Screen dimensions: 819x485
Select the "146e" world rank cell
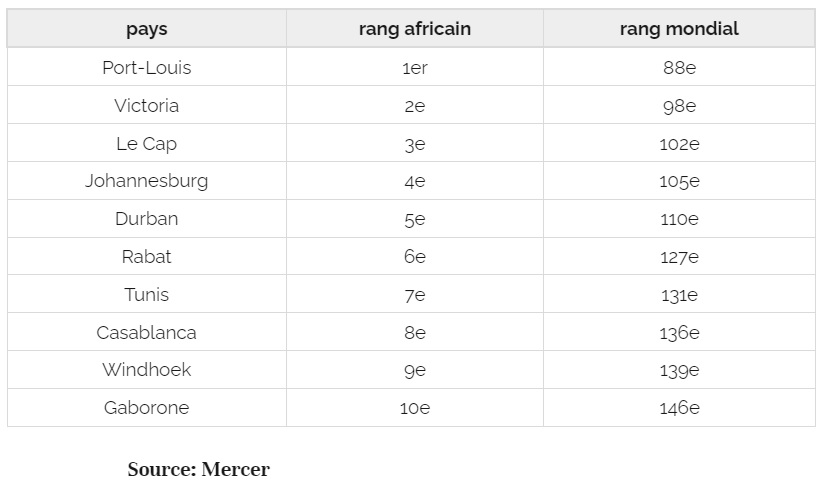(679, 408)
